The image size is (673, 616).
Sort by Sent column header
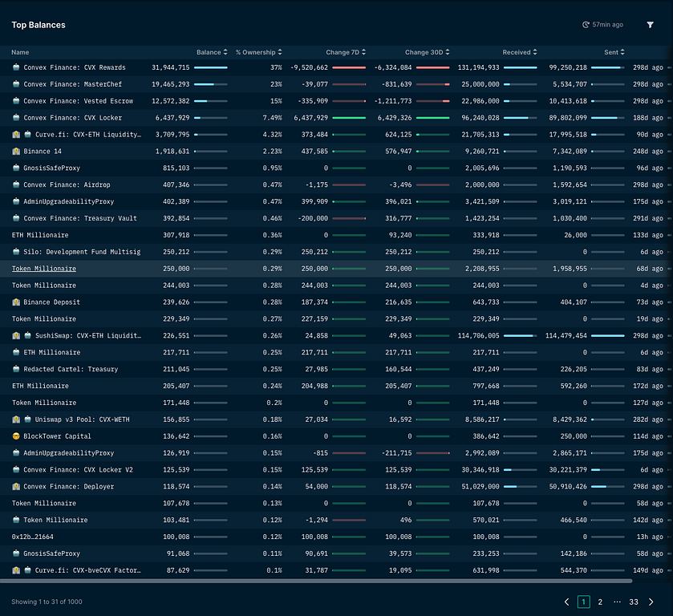(x=614, y=52)
